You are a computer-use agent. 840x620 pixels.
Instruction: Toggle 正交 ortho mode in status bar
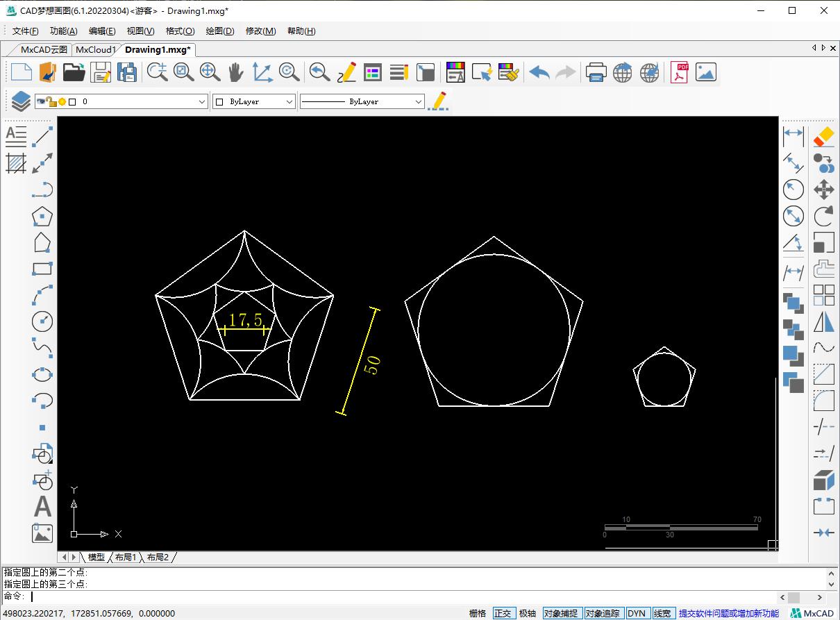[x=503, y=613]
